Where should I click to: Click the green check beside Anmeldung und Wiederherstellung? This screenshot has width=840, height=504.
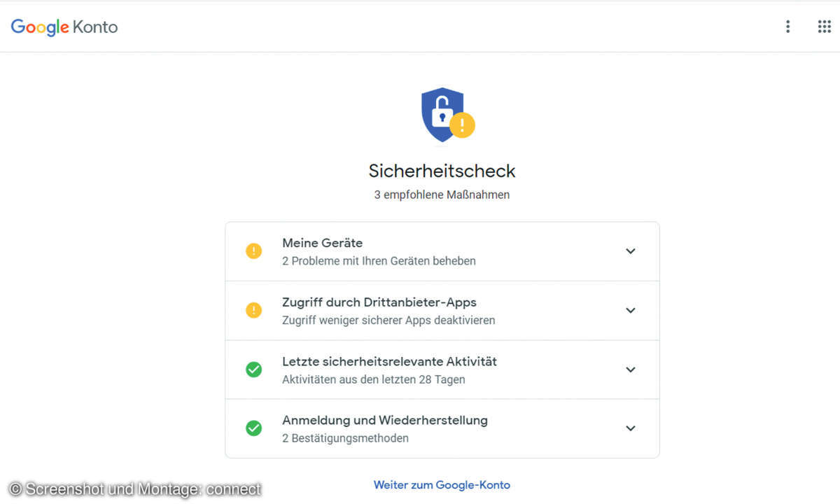click(x=253, y=428)
